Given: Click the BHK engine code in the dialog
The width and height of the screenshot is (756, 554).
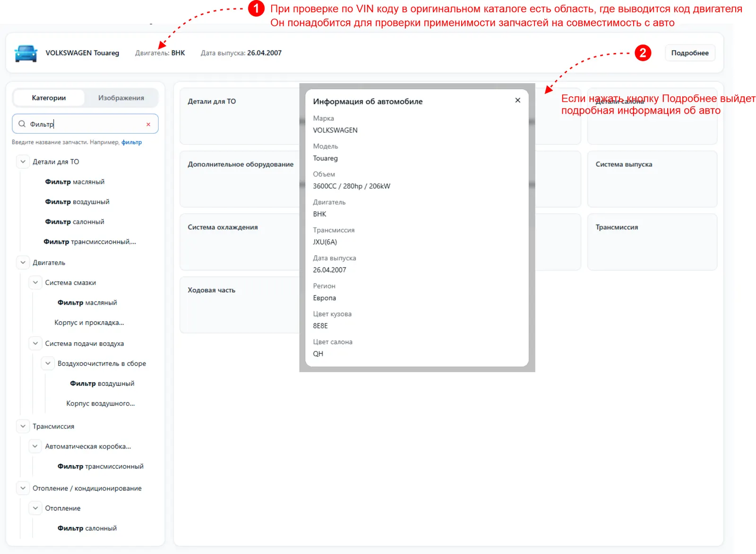Looking at the screenshot, I should coord(319,214).
